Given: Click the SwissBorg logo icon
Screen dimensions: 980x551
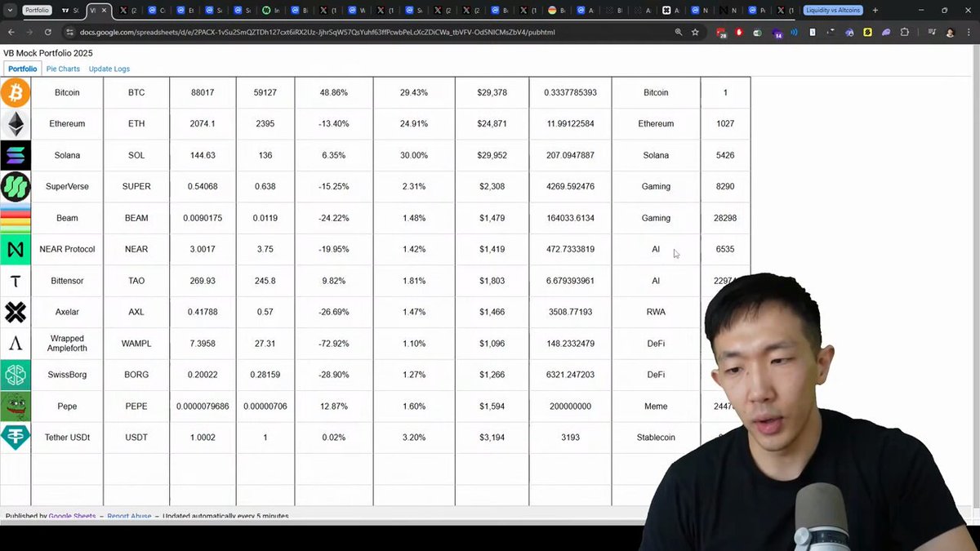Looking at the screenshot, I should [x=16, y=375].
